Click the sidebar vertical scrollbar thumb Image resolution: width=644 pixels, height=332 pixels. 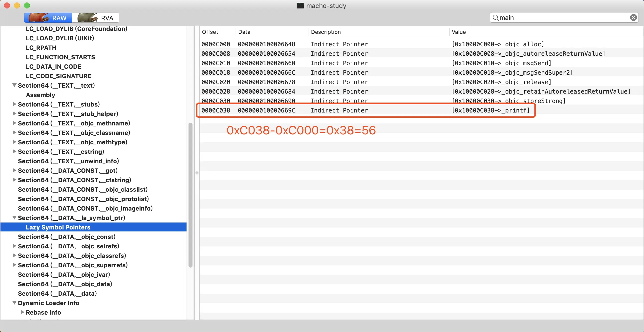(191, 195)
